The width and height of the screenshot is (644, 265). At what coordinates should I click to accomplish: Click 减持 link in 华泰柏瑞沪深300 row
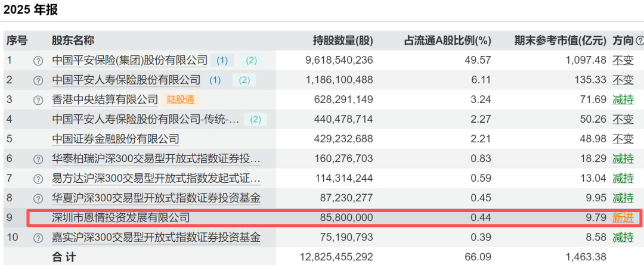[623, 158]
